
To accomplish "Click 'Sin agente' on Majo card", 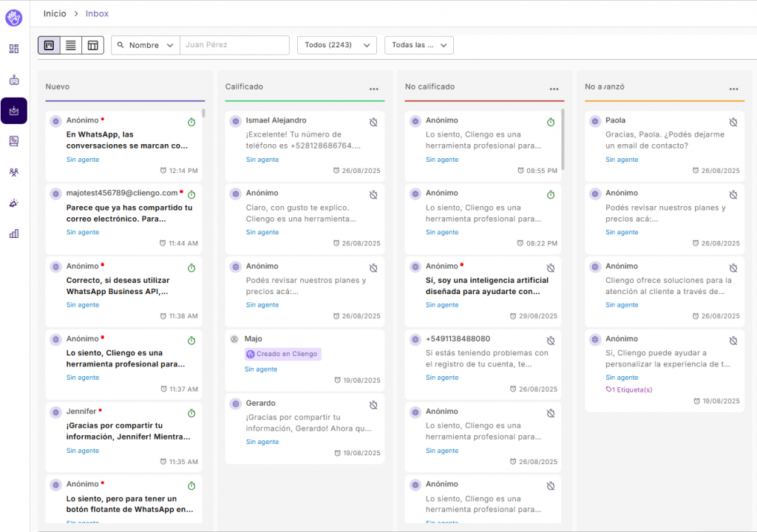I will pos(261,369).
